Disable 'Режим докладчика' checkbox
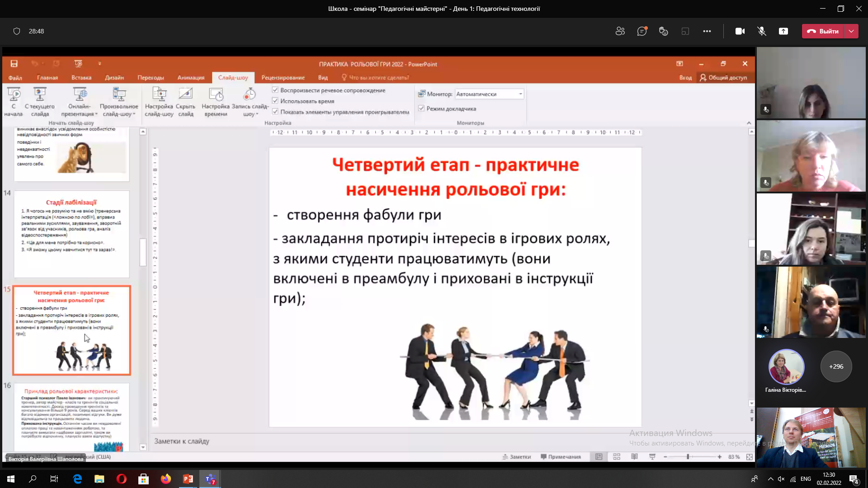868x488 pixels. (421, 108)
